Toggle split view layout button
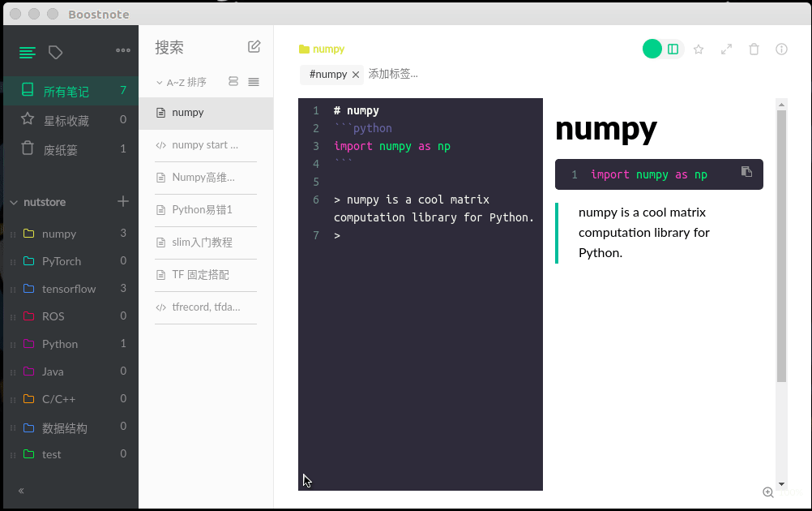Screen dimensions: 812x511 (673, 49)
